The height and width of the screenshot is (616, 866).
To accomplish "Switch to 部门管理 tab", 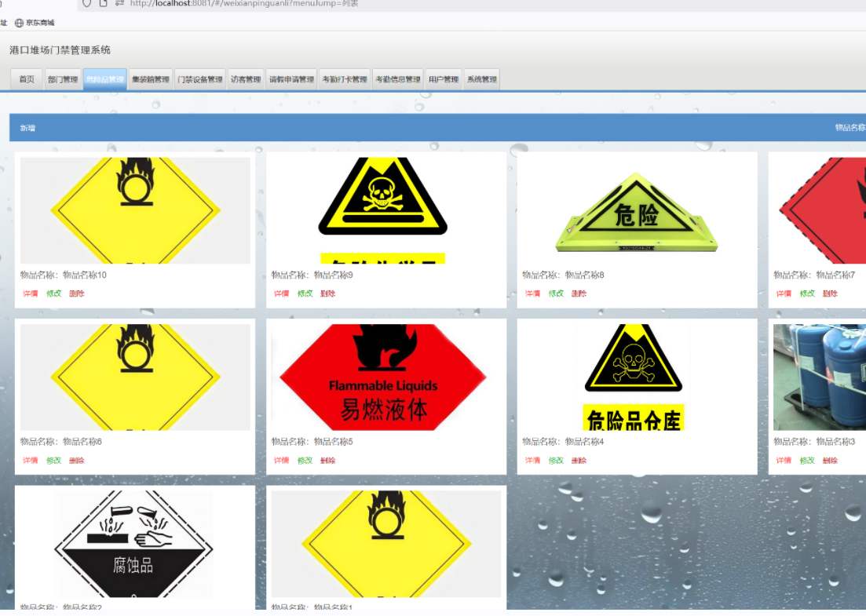I will point(63,79).
